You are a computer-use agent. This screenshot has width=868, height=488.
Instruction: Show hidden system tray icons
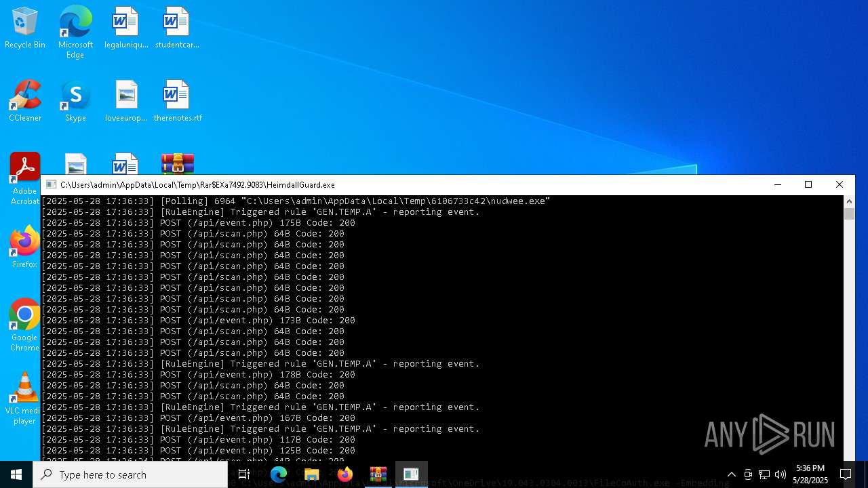pos(731,474)
